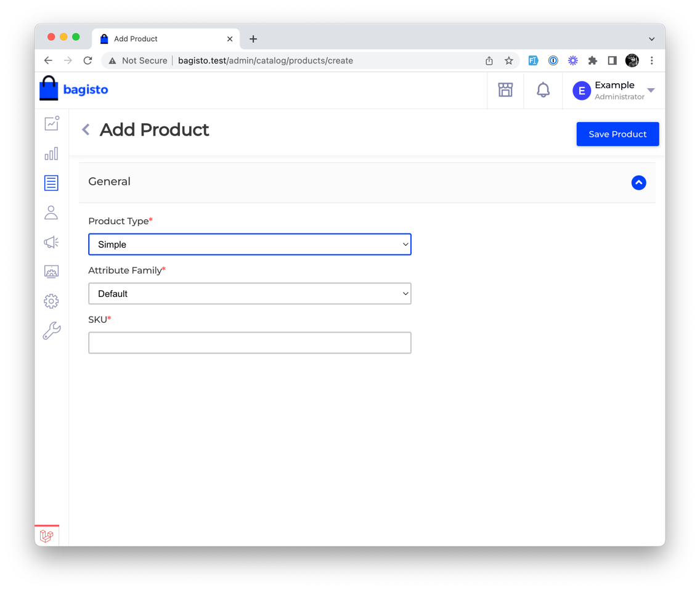Click the browser back button
The image size is (700, 592).
click(48, 61)
